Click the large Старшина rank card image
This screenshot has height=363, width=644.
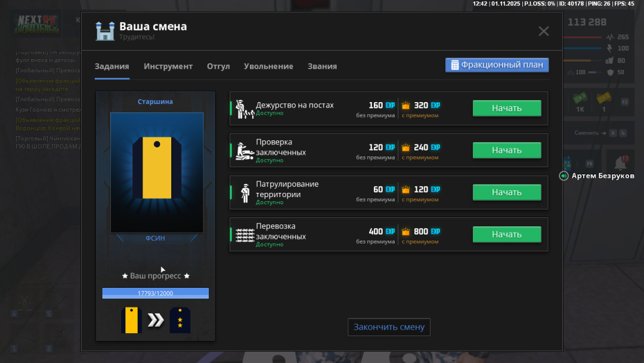tap(157, 172)
